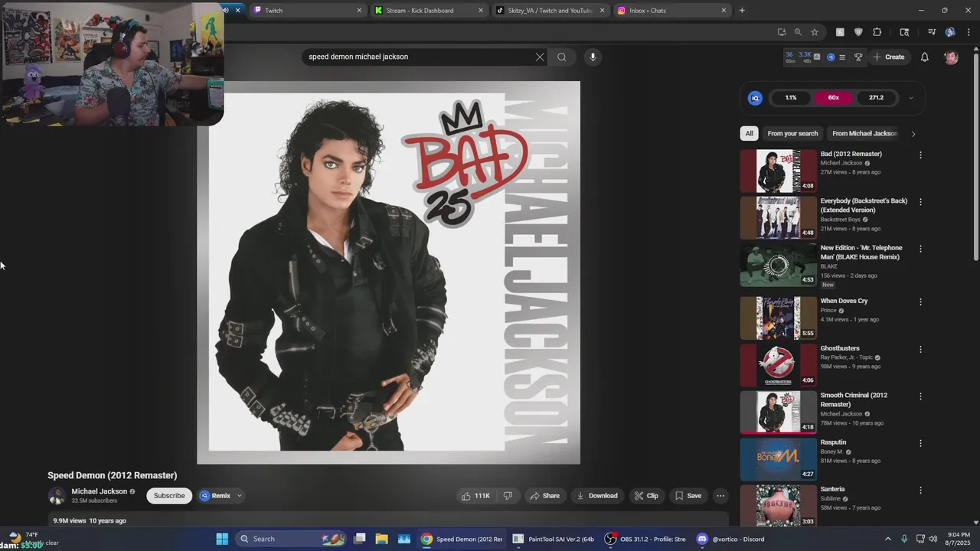Click the magnifier search button
Image resolution: width=980 pixels, height=551 pixels.
(x=562, y=57)
